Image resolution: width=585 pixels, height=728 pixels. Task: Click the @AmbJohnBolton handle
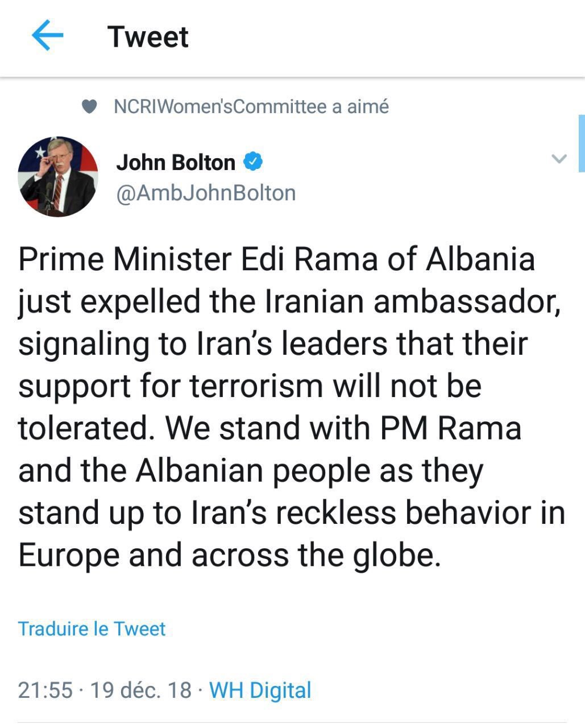click(x=206, y=193)
